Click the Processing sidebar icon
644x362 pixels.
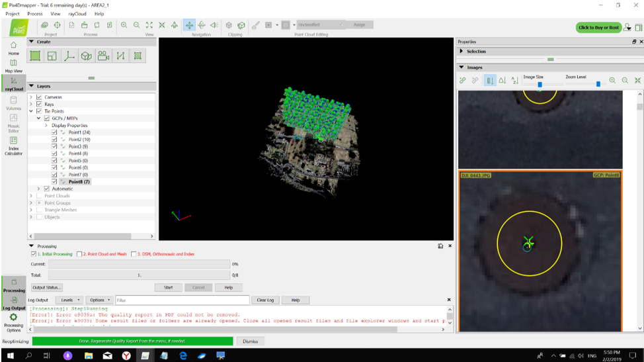[13, 285]
